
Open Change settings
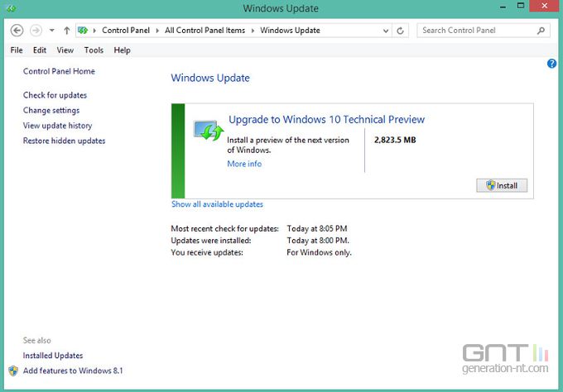point(51,111)
